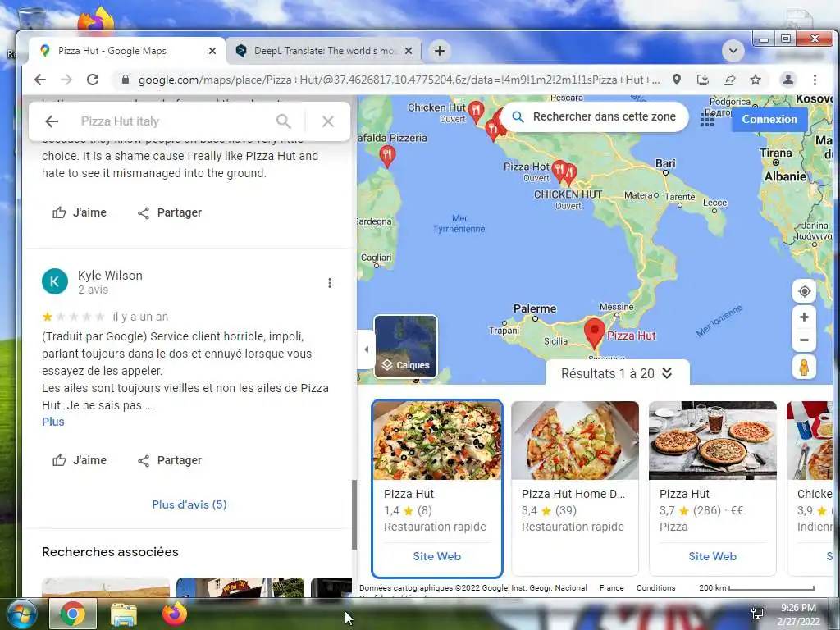Click the Mafalda Pizzeria restaurant marker
Screen dimensions: 840x630
(387, 156)
